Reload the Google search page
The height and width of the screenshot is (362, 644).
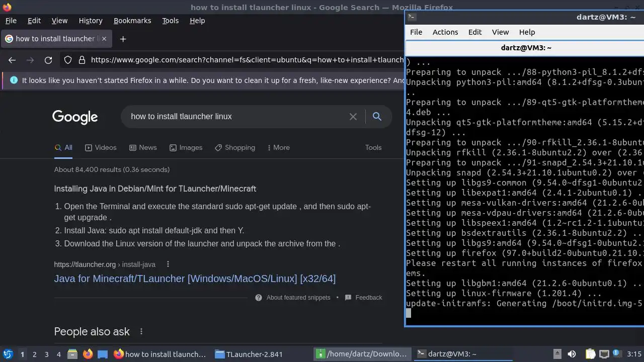point(48,60)
